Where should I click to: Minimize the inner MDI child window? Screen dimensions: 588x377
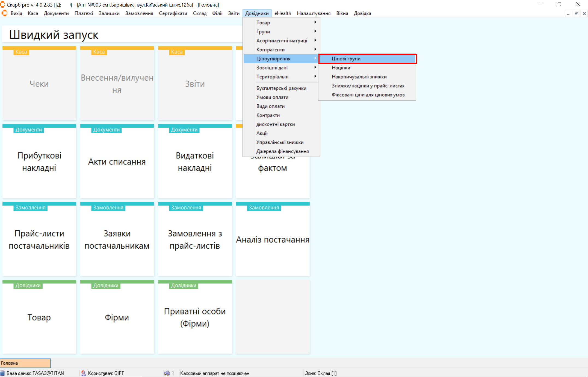[568, 13]
